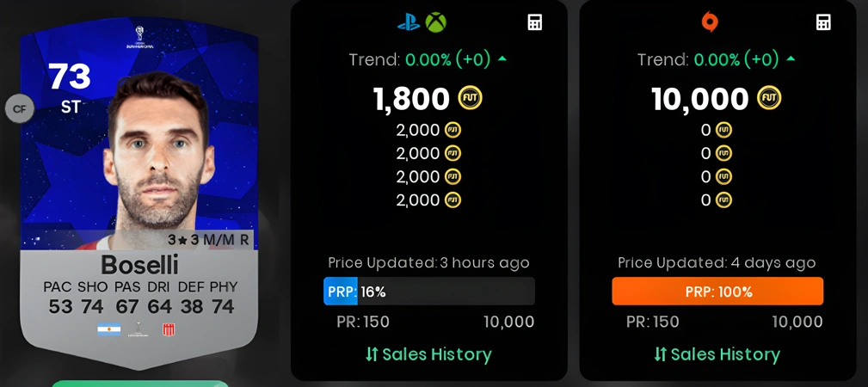Click the CF alternate position badge

(x=20, y=109)
